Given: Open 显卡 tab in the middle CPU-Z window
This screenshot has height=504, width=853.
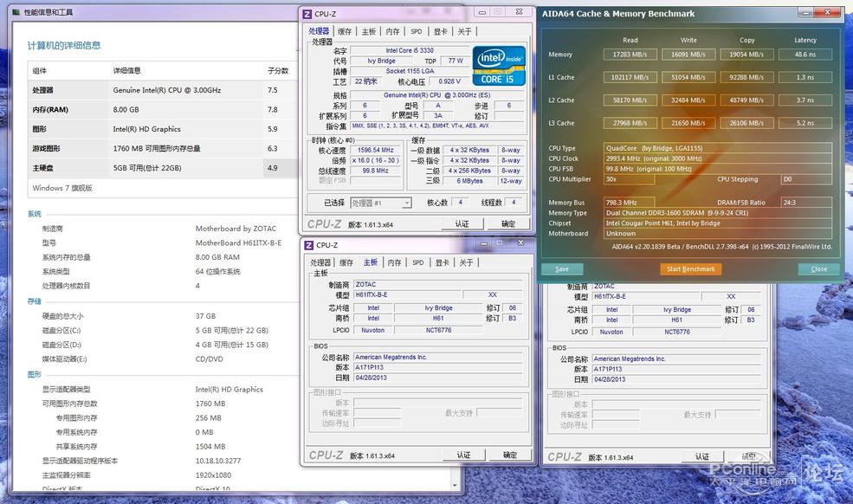Looking at the screenshot, I should pos(443,263).
